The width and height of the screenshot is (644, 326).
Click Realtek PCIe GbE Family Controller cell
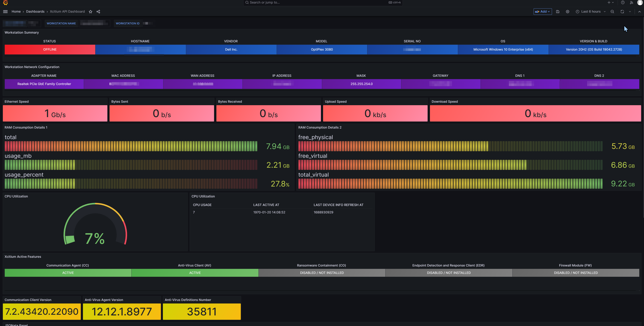44,84
